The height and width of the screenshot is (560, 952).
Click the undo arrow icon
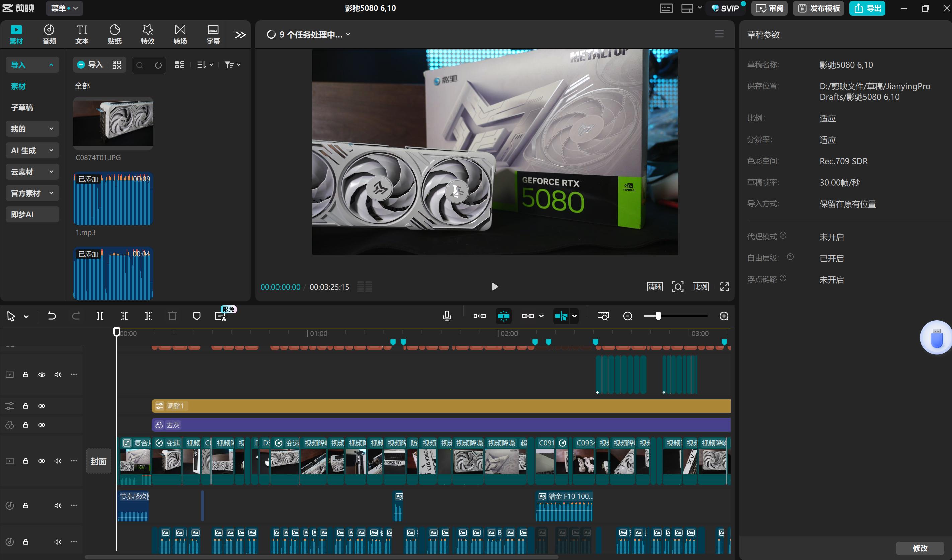coord(52,316)
